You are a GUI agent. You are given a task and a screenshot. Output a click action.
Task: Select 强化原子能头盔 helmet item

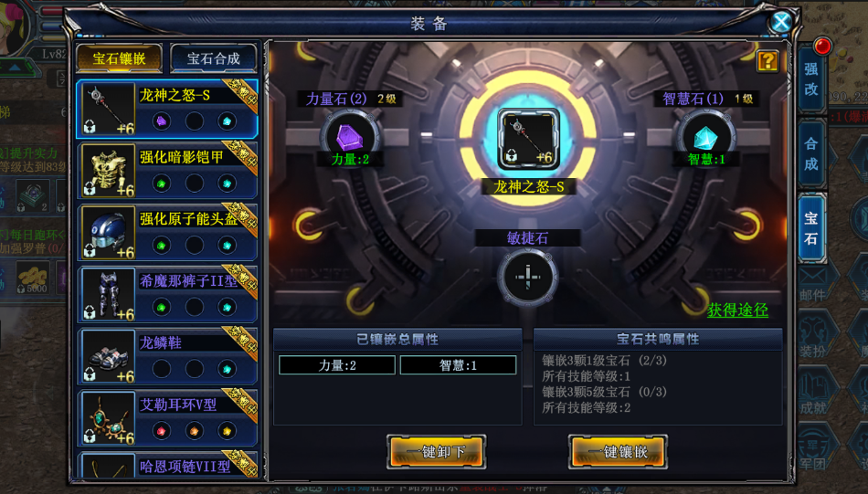tap(167, 232)
